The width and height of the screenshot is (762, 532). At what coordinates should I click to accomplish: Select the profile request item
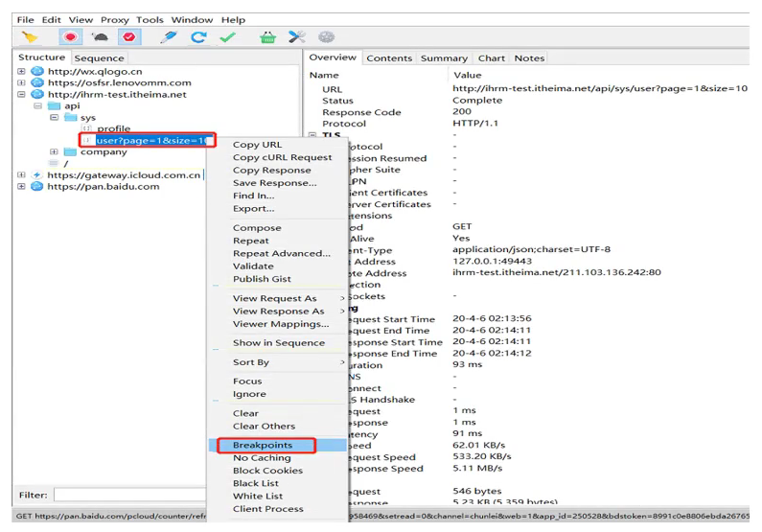[114, 128]
